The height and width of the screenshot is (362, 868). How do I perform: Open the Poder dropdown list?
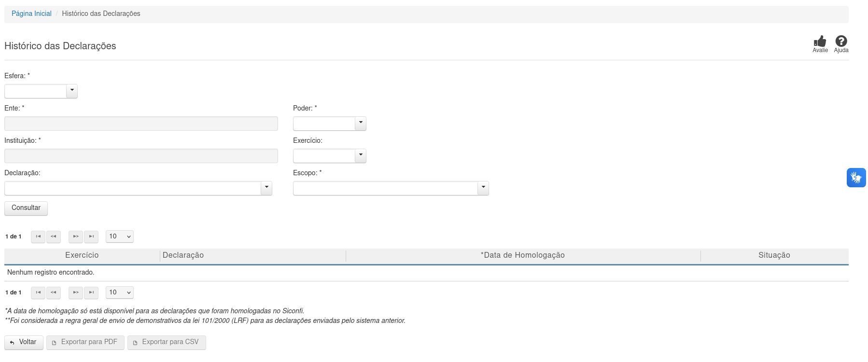(361, 124)
